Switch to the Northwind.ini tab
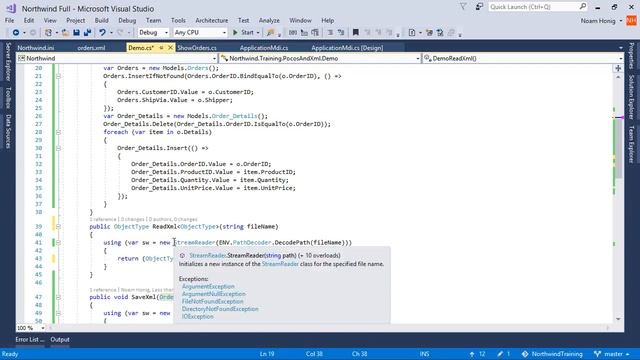Viewport: 640px width, 360px height. coord(36,48)
